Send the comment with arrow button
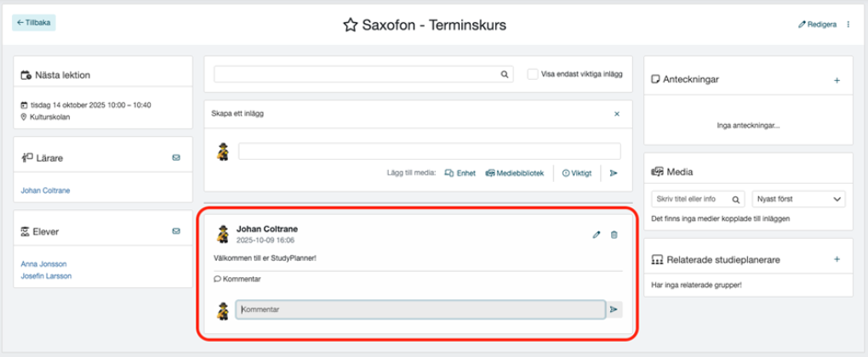 point(614,309)
